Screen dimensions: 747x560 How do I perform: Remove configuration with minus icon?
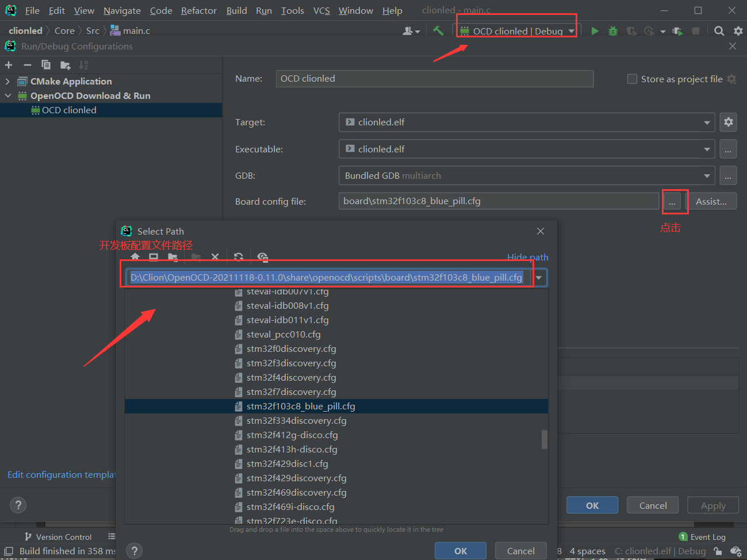pyautogui.click(x=27, y=65)
